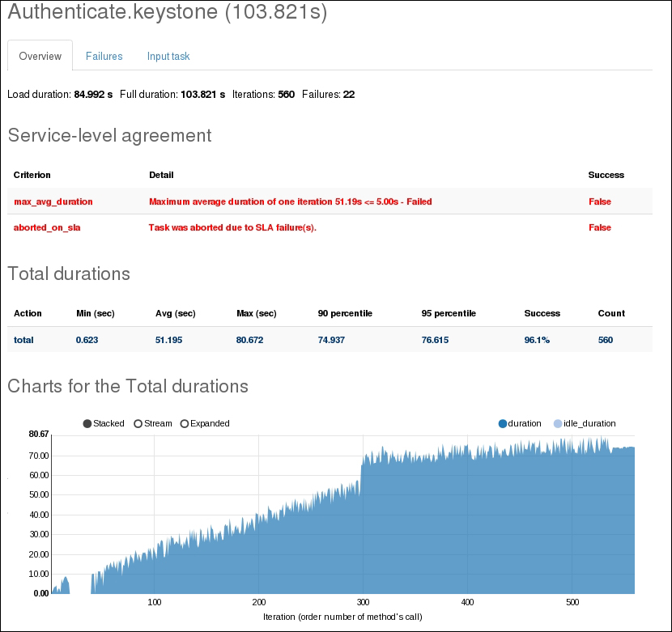Click the 90 percentile column header
This screenshot has height=632, width=672.
click(x=345, y=313)
